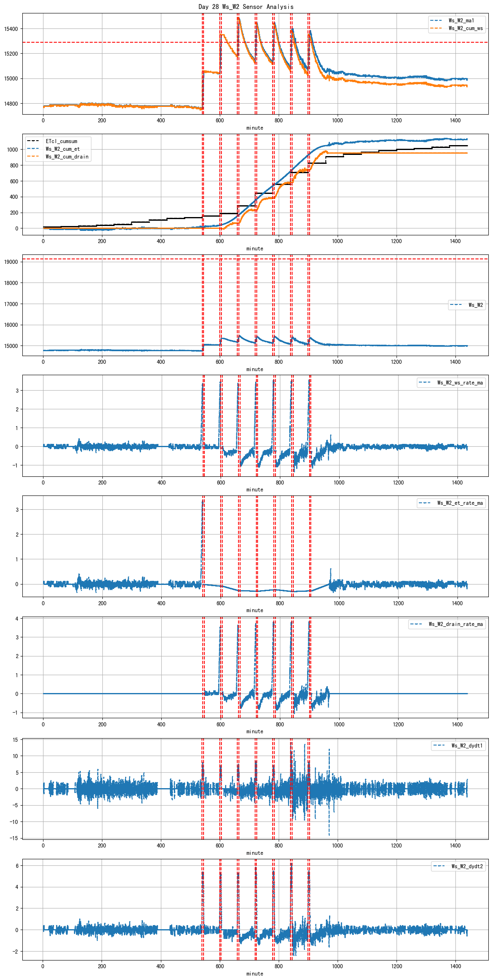Select the Ws_W2_drain_rate_ma legend label
492x980 pixels.
(x=456, y=624)
